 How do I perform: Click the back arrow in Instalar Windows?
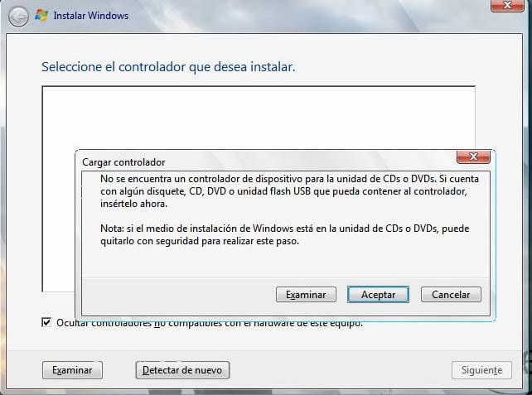(x=18, y=16)
